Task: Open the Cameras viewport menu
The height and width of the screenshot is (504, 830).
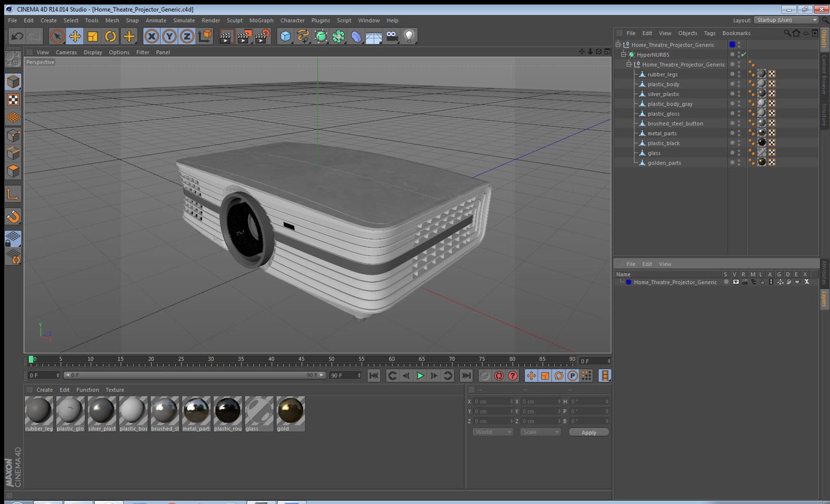Action: 66,52
